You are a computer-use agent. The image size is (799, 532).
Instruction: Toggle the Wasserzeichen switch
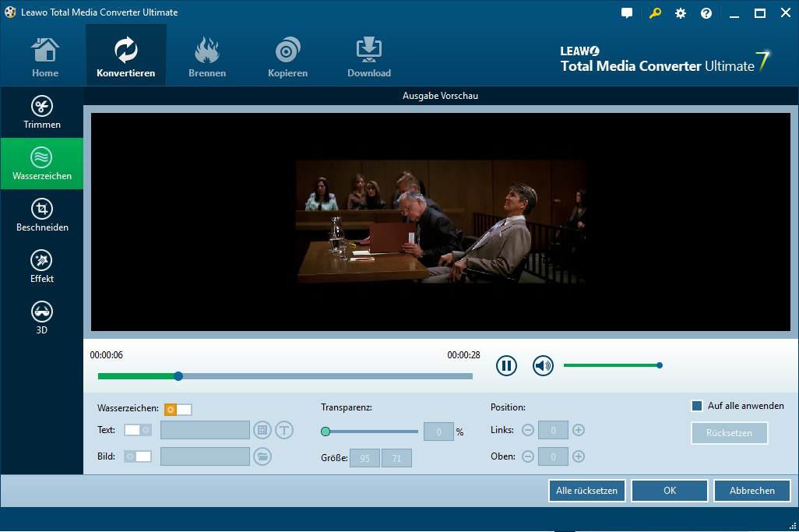click(x=178, y=409)
